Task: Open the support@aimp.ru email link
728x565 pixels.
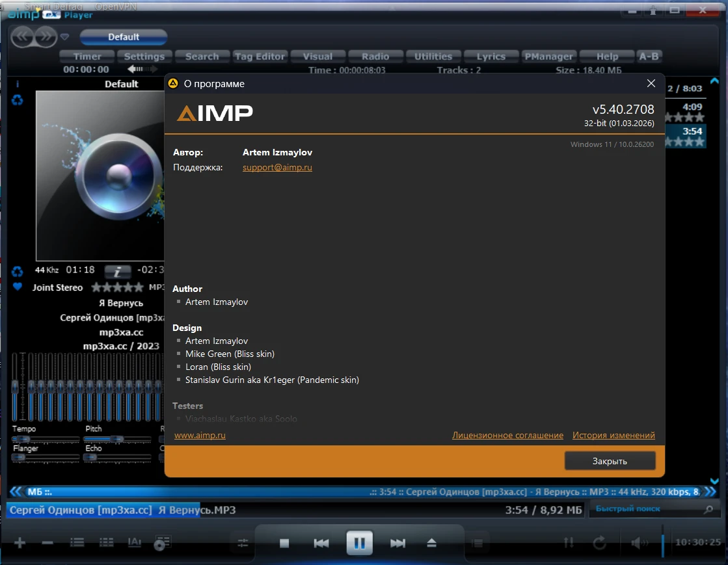Action: pyautogui.click(x=277, y=167)
